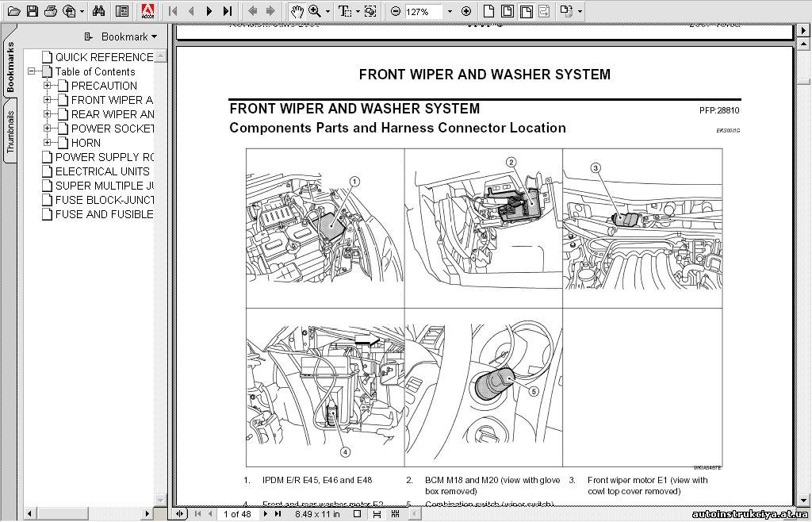Open the Rotate View dropdown arrow

click(580, 11)
